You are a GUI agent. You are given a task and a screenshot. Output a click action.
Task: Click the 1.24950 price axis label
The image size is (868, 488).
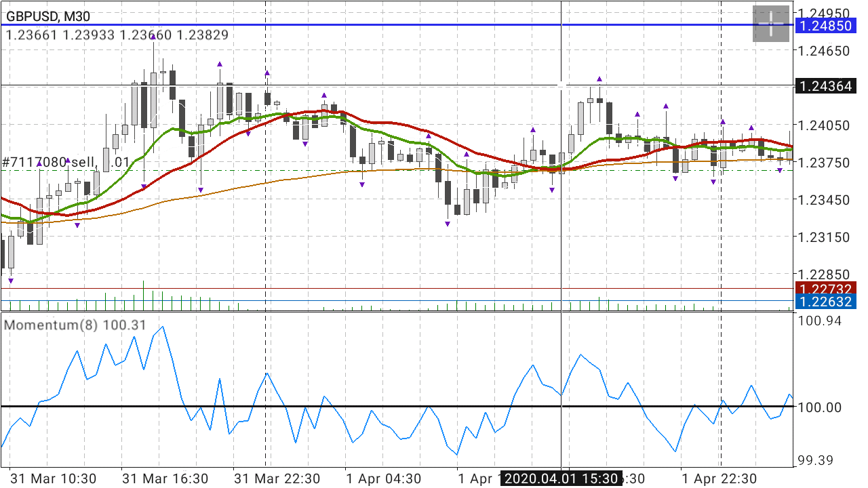click(825, 13)
